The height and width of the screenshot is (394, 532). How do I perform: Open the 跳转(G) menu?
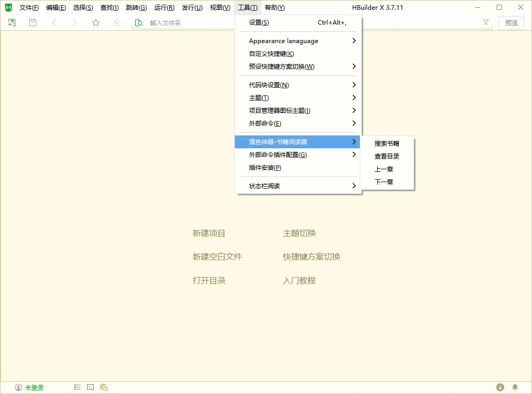pos(136,8)
